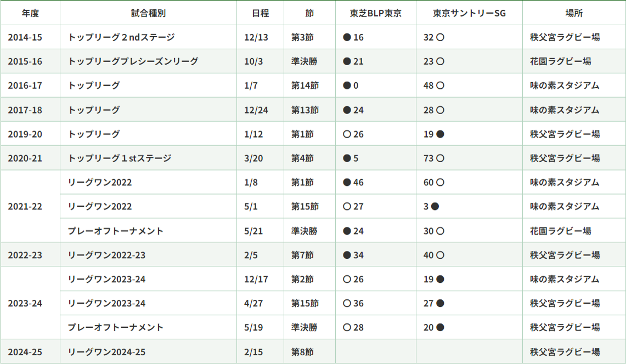This screenshot has height=364, width=626.
Task: Select the 2016-17 season cell
Action: (x=25, y=86)
